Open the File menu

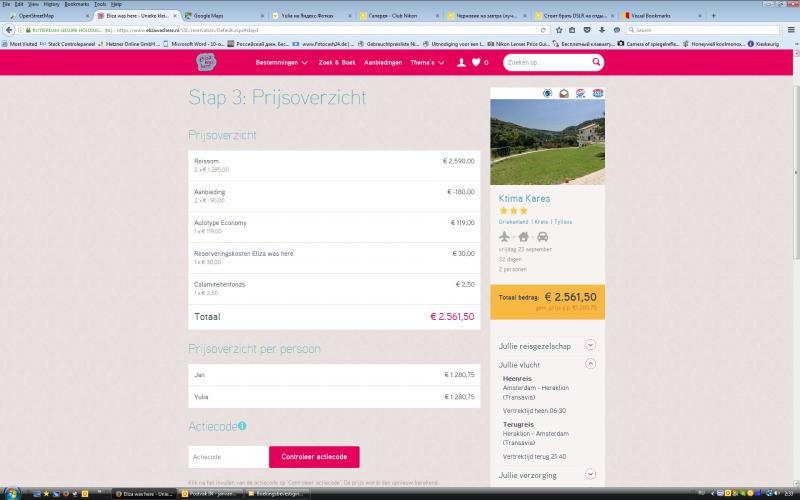pos(6,4)
